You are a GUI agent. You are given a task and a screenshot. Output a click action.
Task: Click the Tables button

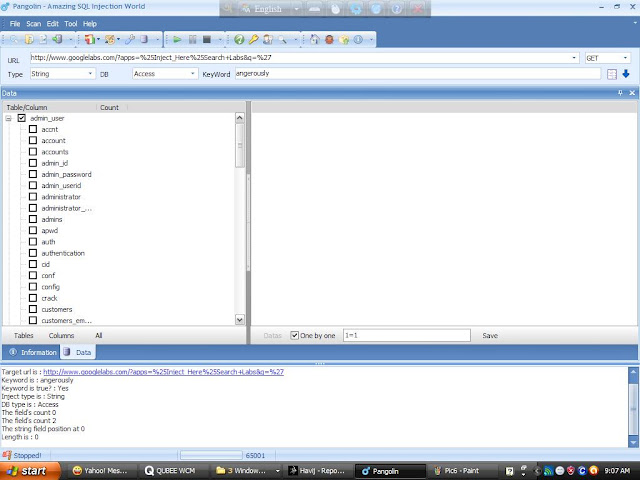tap(24, 336)
